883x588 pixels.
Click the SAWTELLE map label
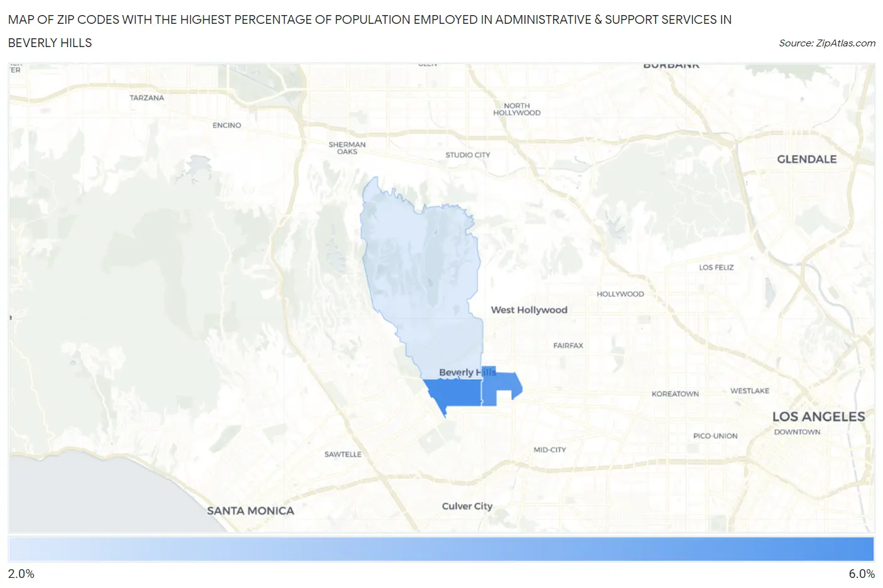click(343, 454)
